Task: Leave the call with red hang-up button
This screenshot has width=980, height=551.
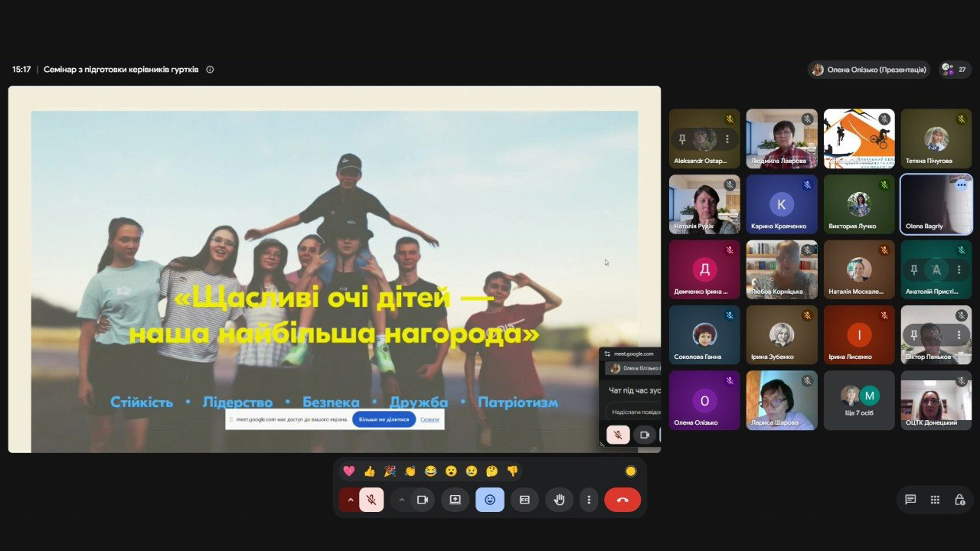Action: tap(622, 500)
